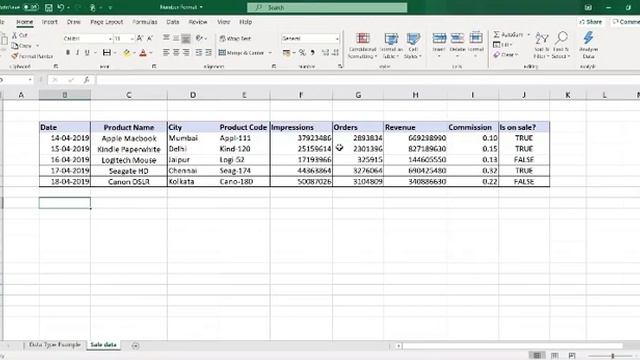Open the Page Layout tab
This screenshot has width=640, height=360.
click(x=107, y=22)
